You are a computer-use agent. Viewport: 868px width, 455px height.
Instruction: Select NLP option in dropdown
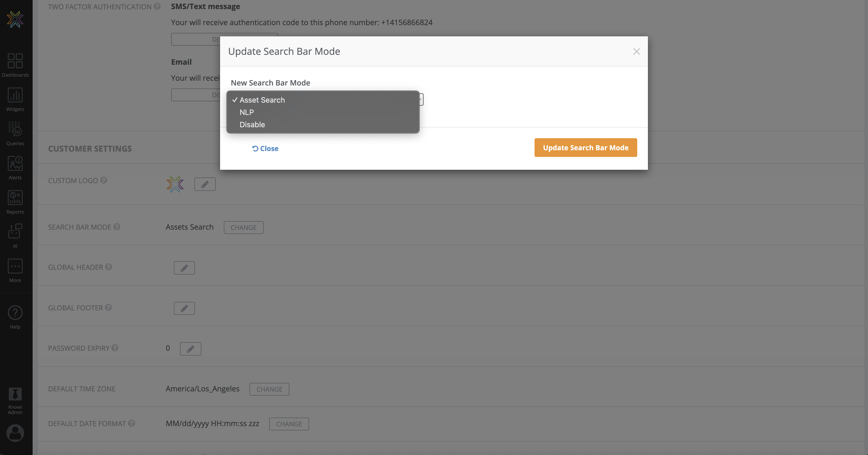point(247,113)
